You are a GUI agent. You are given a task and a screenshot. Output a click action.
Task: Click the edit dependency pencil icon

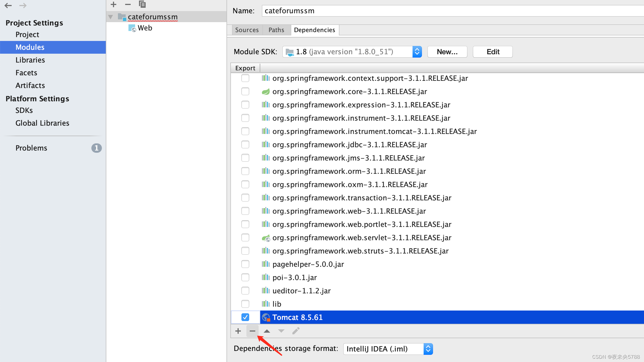(296, 331)
